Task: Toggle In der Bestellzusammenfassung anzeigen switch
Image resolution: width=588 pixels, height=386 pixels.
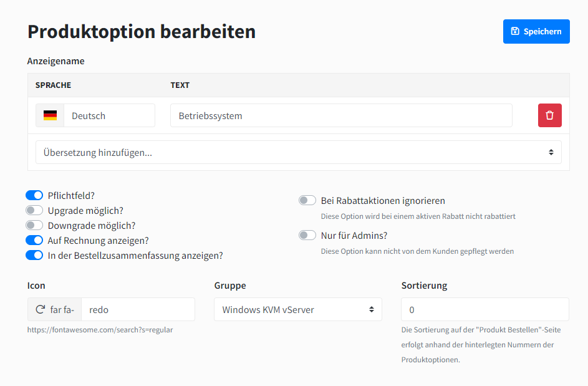Action: (x=34, y=256)
